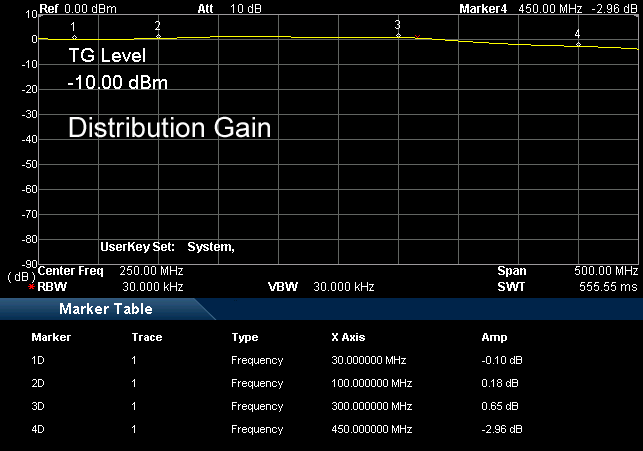The height and width of the screenshot is (451, 643).
Task: Click the 3D marker row amplitude 0.65 dB
Action: coord(500,406)
